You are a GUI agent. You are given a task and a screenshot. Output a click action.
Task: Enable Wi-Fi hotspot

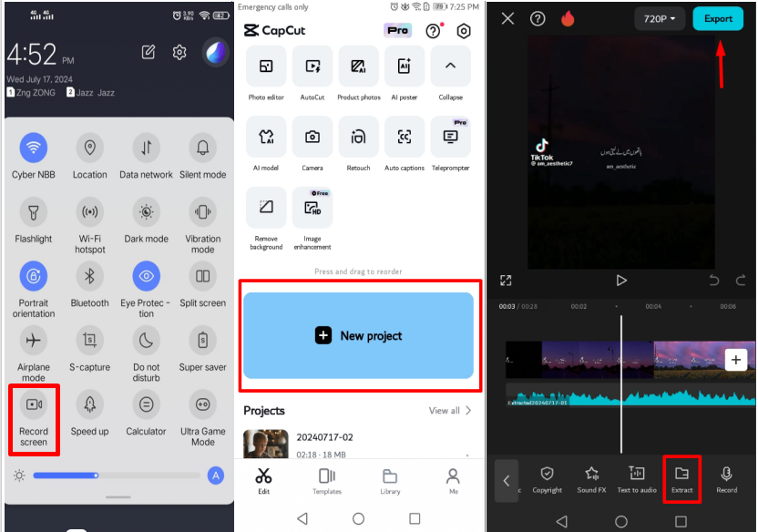(90, 211)
